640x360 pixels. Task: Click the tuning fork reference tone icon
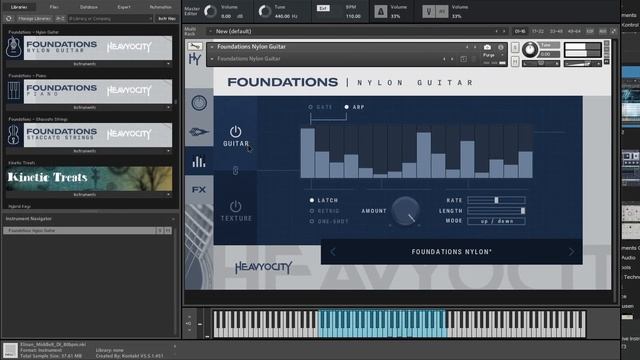[429, 11]
